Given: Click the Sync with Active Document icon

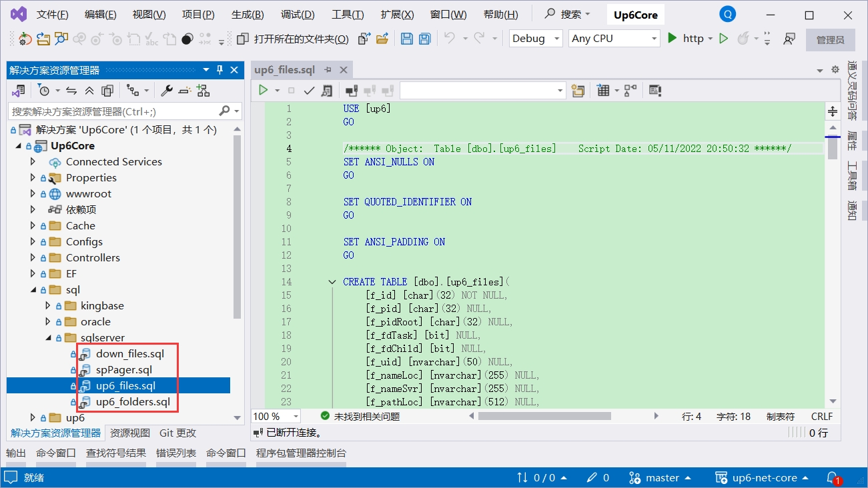Looking at the screenshot, I should (x=71, y=90).
